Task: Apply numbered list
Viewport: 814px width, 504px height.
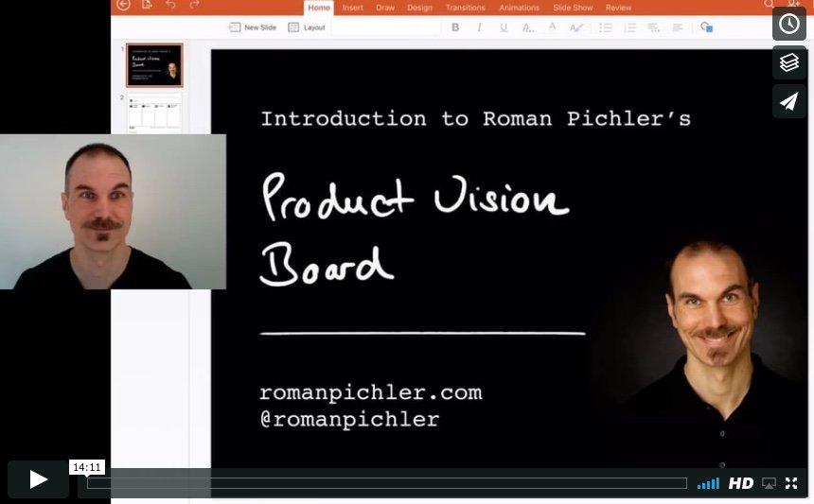Action: pyautogui.click(x=629, y=27)
